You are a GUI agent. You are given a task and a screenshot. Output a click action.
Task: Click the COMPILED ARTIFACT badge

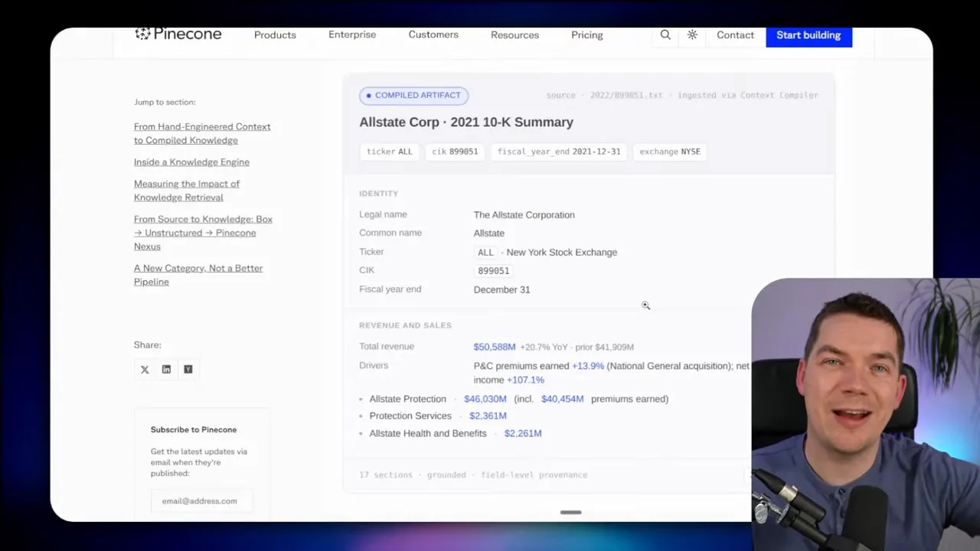[x=413, y=96]
